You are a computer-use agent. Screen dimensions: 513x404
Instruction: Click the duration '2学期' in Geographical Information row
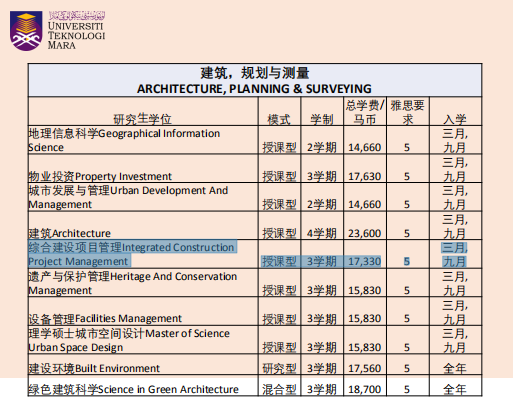click(x=322, y=147)
